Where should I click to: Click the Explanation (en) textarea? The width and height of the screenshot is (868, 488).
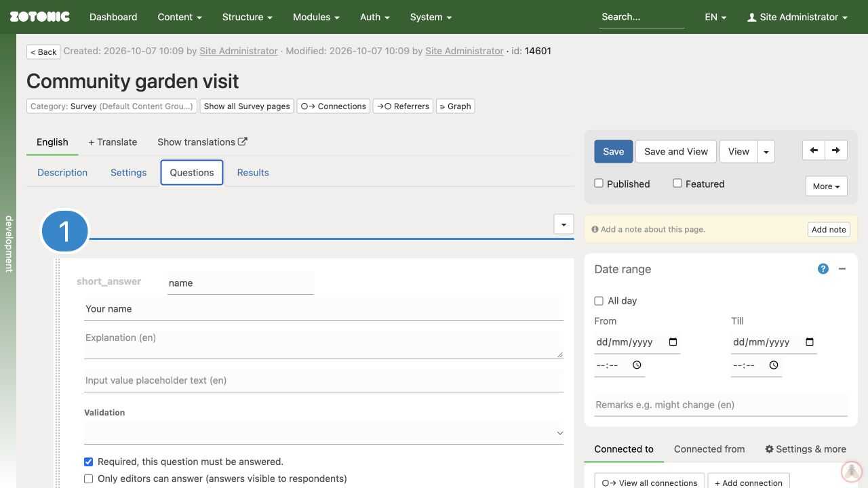(x=324, y=343)
